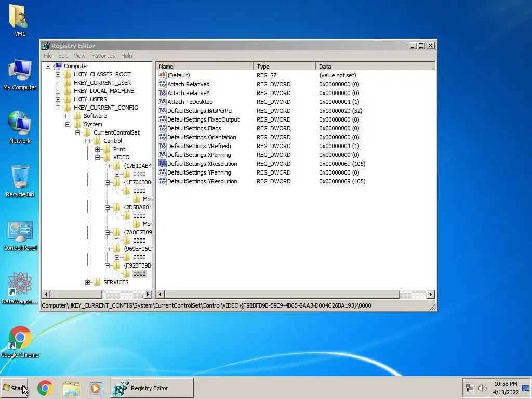Viewport: 532px width, 399px height.
Task: Open the File menu
Action: coord(48,56)
